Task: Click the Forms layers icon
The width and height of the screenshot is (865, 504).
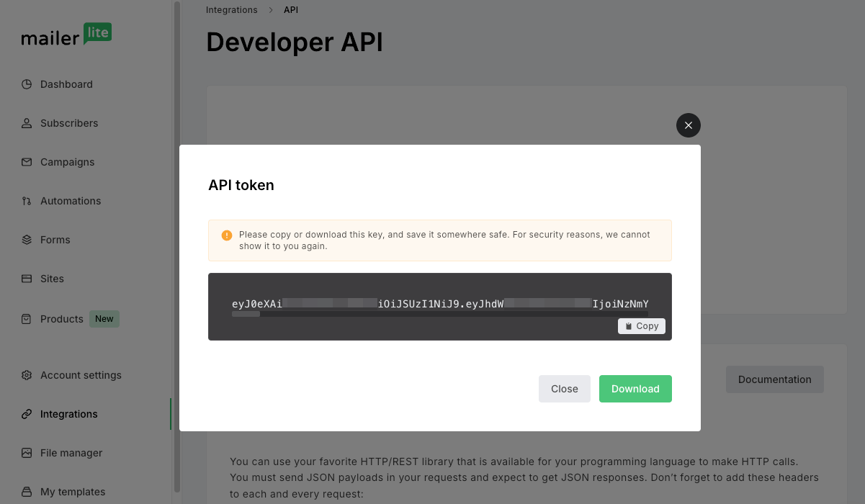Action: point(27,240)
